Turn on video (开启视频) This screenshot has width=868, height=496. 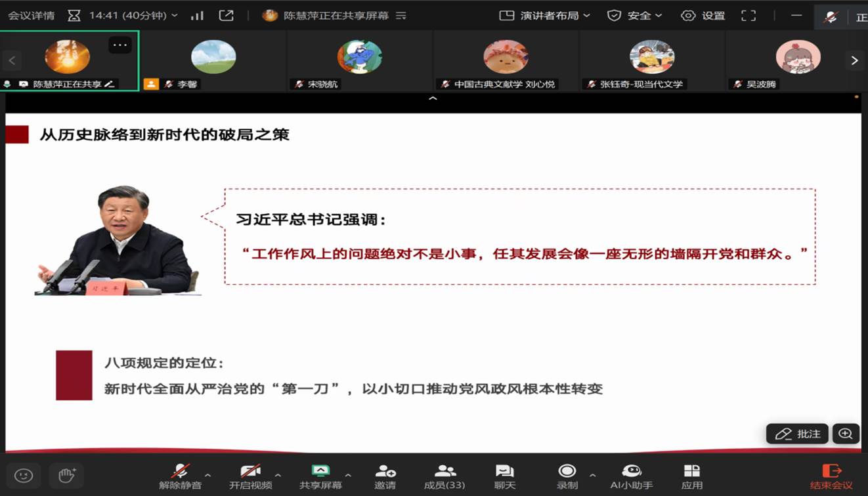[250, 477]
